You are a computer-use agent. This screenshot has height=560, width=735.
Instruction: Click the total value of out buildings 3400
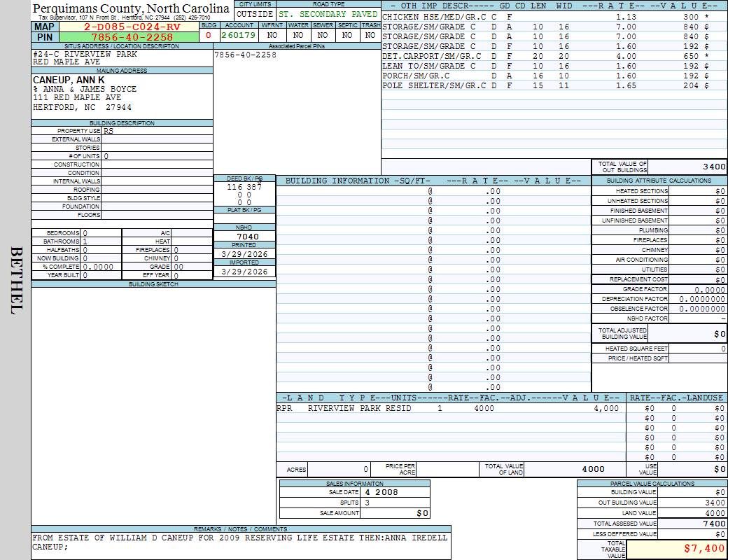point(713,167)
